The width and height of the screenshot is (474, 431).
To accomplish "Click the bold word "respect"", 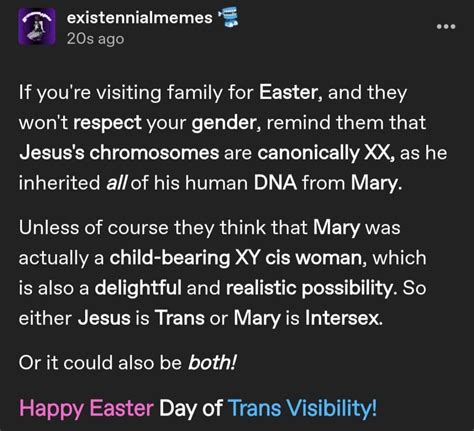I will (107, 123).
